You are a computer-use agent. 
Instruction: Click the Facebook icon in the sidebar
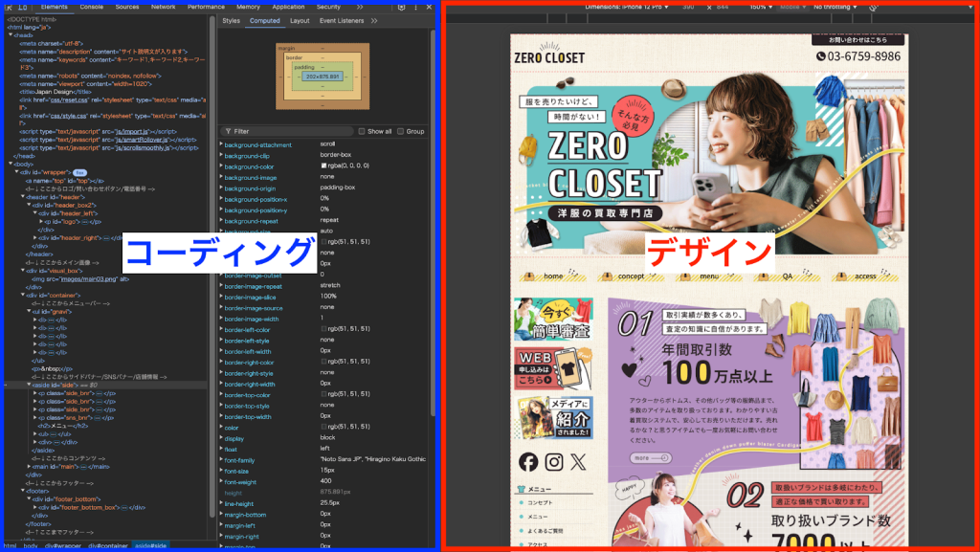pyautogui.click(x=528, y=462)
